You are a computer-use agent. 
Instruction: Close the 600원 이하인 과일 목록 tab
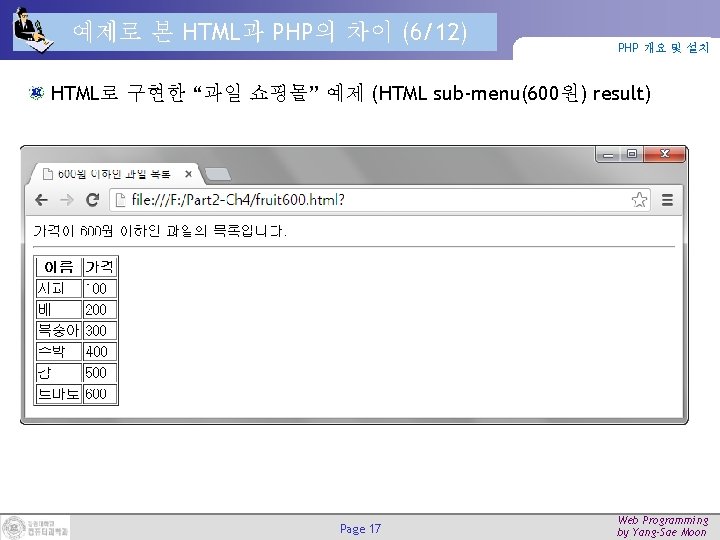188,174
